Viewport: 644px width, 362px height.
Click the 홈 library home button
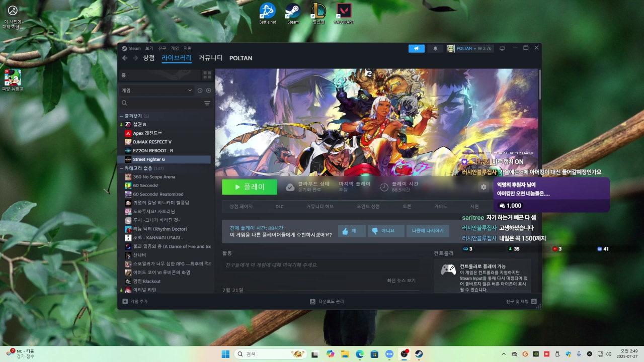click(159, 75)
